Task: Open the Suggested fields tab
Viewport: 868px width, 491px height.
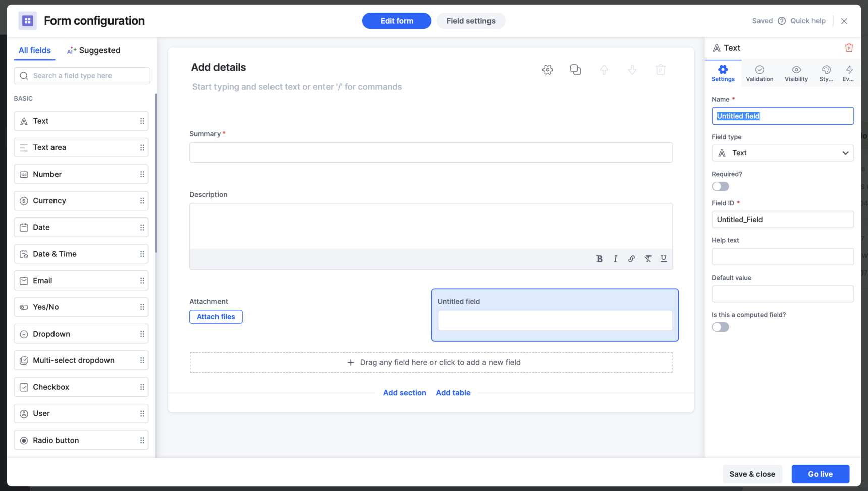Action: [94, 50]
